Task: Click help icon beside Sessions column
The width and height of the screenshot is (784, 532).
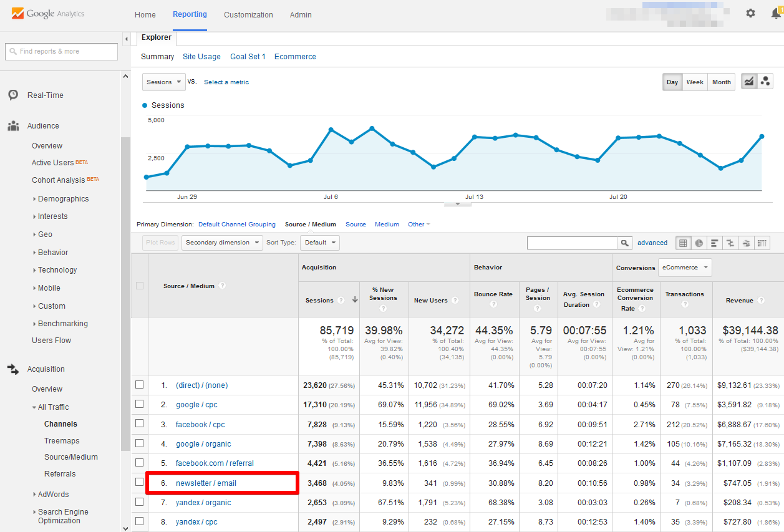Action: pyautogui.click(x=341, y=300)
